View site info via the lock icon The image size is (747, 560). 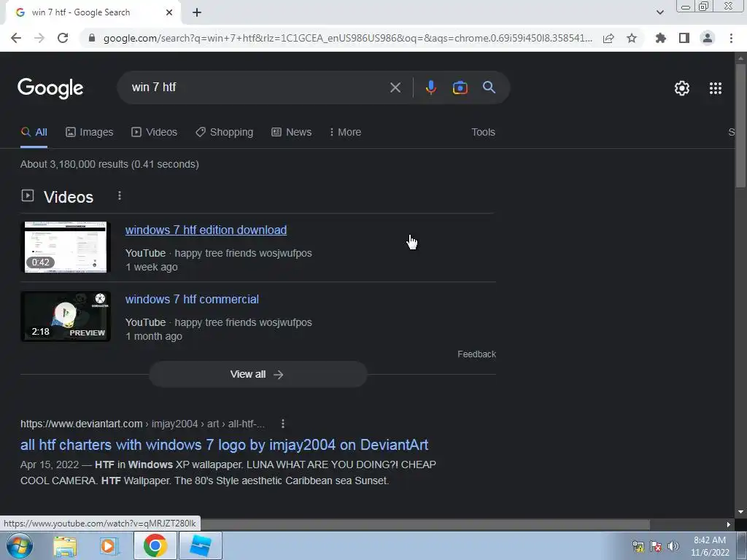pos(92,38)
